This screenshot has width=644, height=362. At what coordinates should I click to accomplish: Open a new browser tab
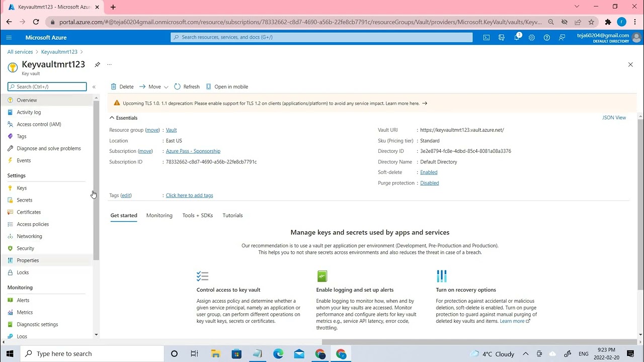113,7
